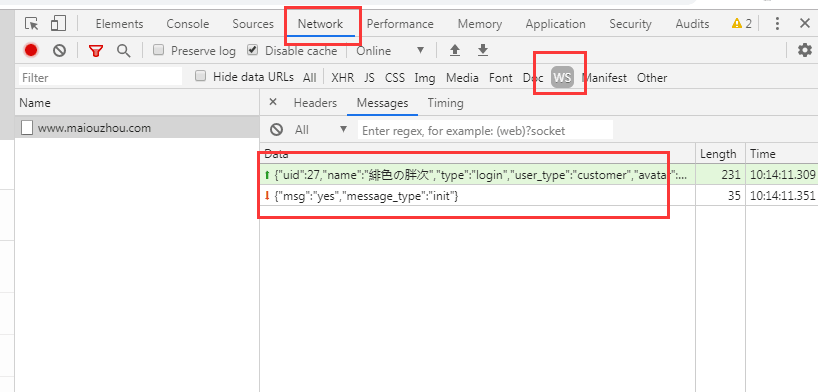Activate the inspect element picker icon

[x=32, y=23]
